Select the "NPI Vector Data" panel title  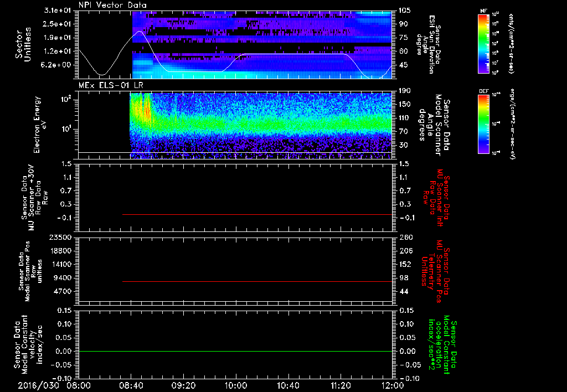[112, 5]
